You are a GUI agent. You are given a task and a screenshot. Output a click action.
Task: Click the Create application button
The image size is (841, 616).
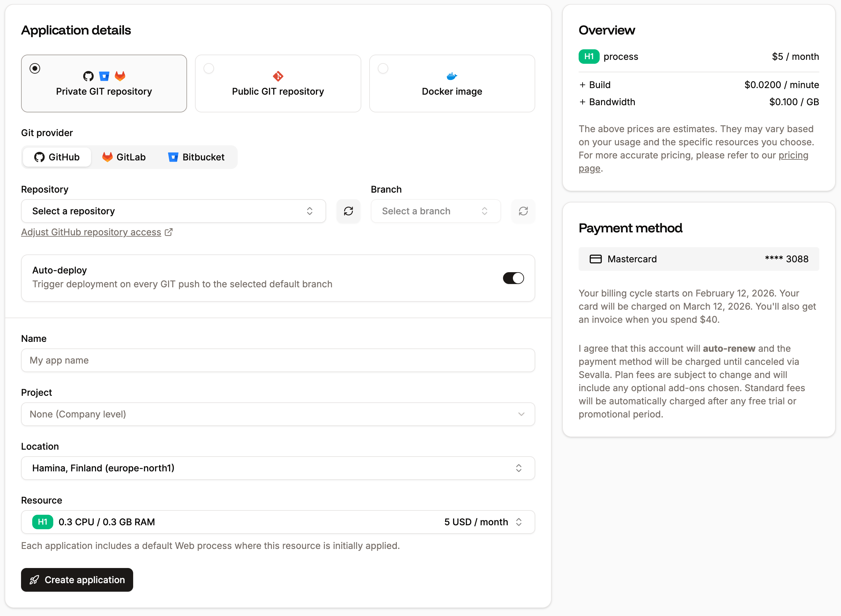pyautogui.click(x=77, y=580)
